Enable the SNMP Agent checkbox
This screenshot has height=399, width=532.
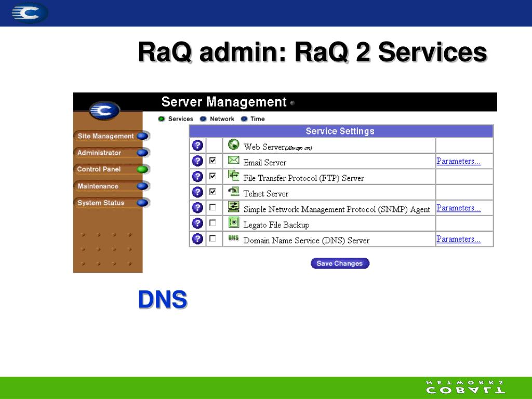pyautogui.click(x=212, y=207)
